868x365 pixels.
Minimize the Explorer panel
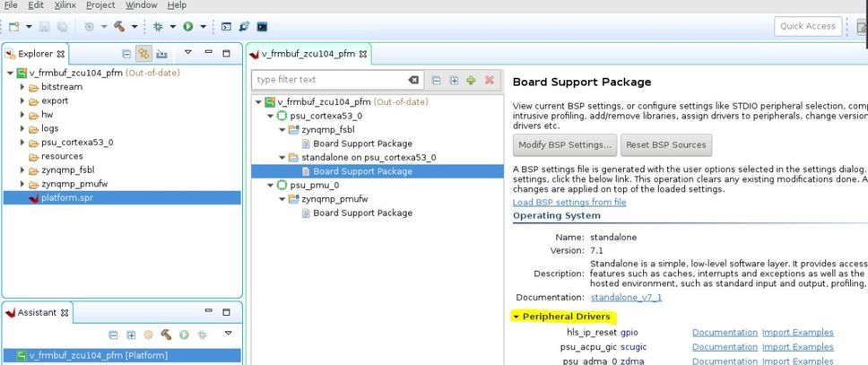pos(209,52)
